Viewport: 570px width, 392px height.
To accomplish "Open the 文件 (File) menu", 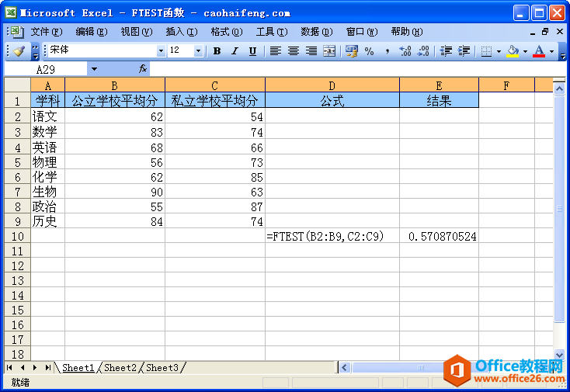I will tap(47, 32).
